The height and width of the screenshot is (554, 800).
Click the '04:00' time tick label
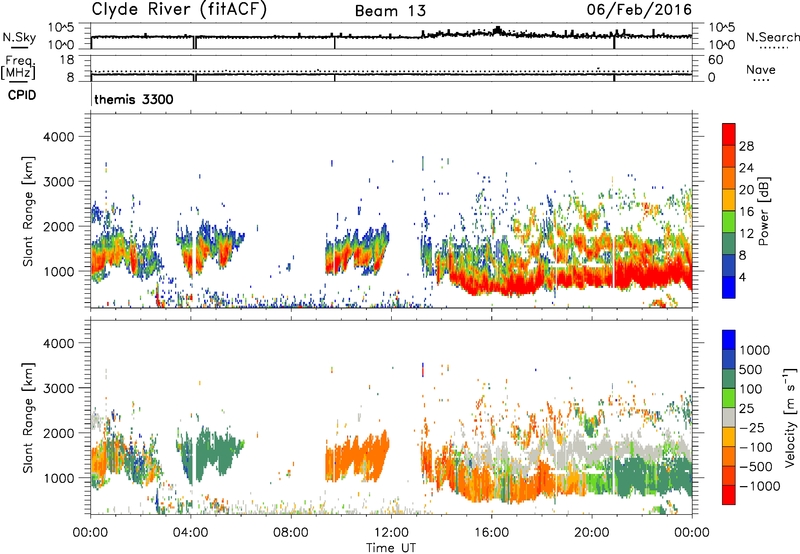[190, 533]
